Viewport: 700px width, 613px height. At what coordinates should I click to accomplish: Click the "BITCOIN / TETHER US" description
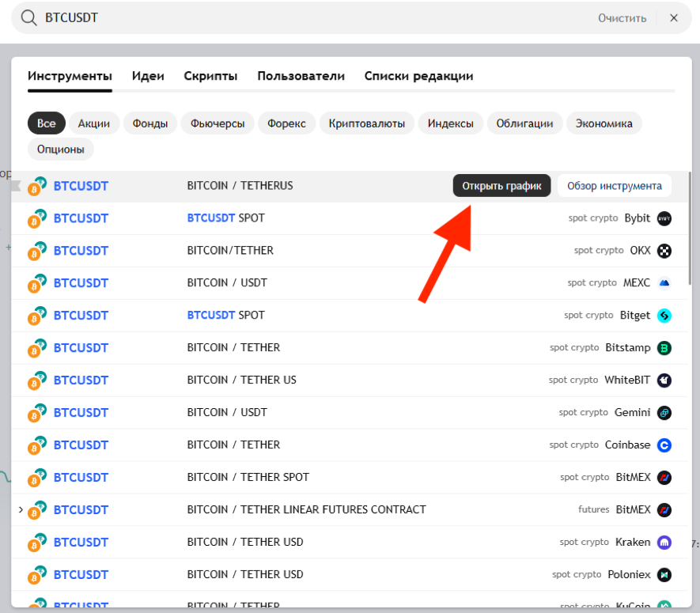pyautogui.click(x=241, y=380)
